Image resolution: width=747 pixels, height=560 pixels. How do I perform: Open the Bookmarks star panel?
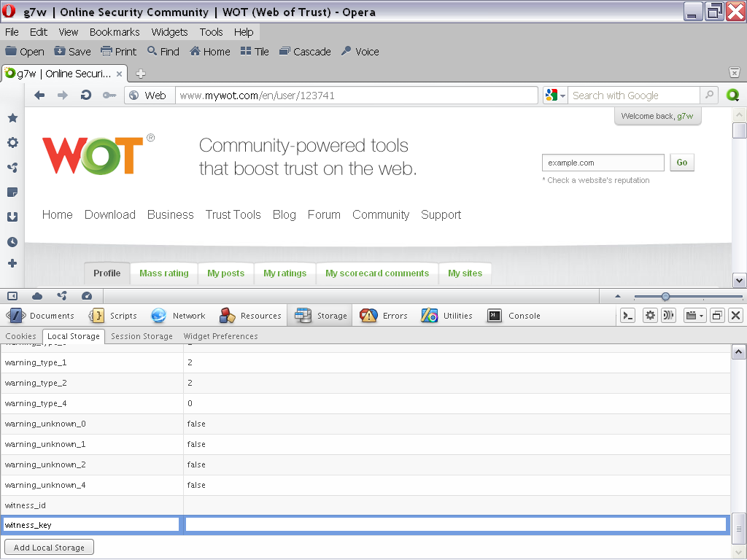[x=12, y=117]
